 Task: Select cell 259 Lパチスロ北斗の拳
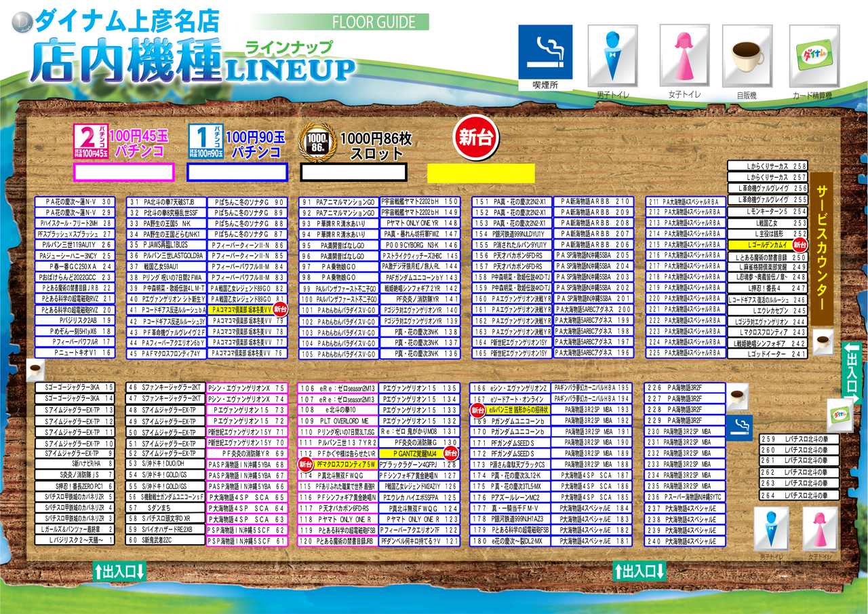(x=799, y=439)
